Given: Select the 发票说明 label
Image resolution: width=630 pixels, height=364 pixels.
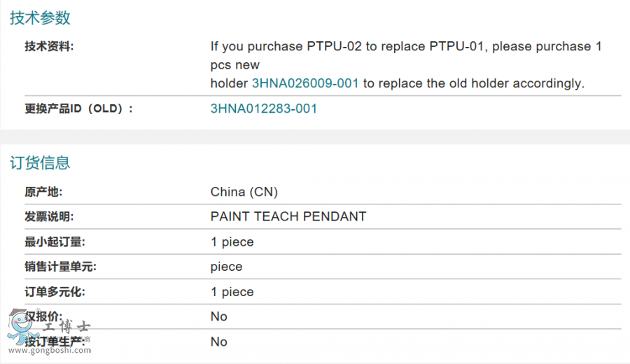Looking at the screenshot, I should 49,216.
